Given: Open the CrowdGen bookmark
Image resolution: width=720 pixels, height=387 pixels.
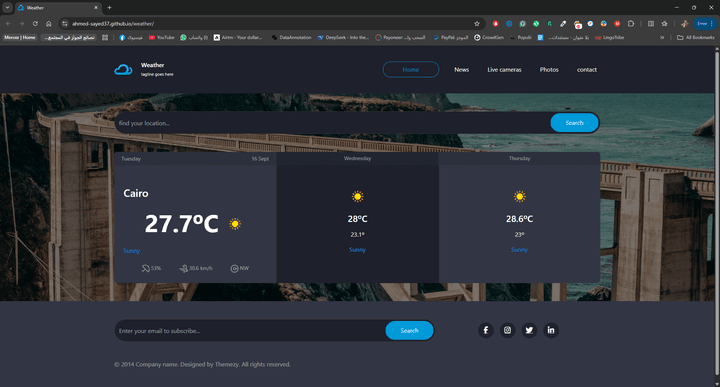Looking at the screenshot, I should (x=489, y=38).
